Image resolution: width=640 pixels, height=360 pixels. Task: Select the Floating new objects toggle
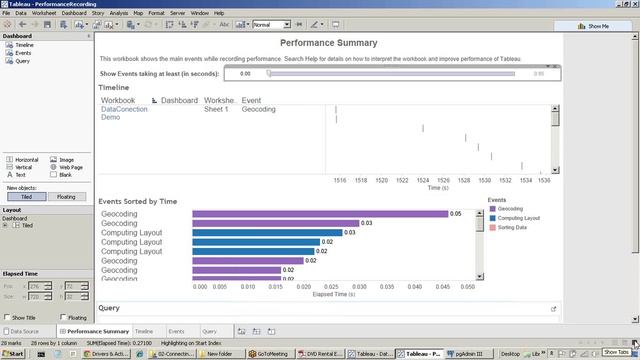pyautogui.click(x=66, y=196)
